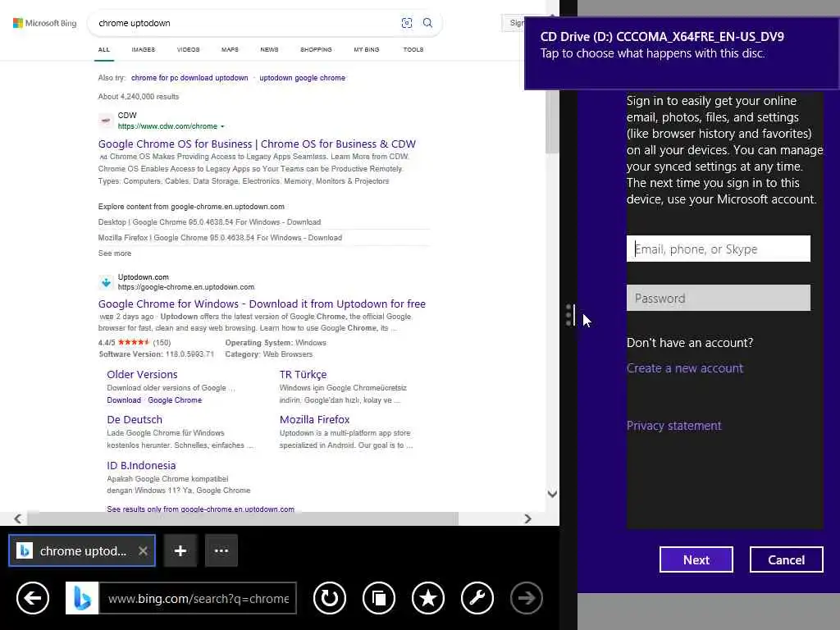Viewport: 840px width, 630px height.
Task: Open the tabs view icon
Action: (x=379, y=597)
